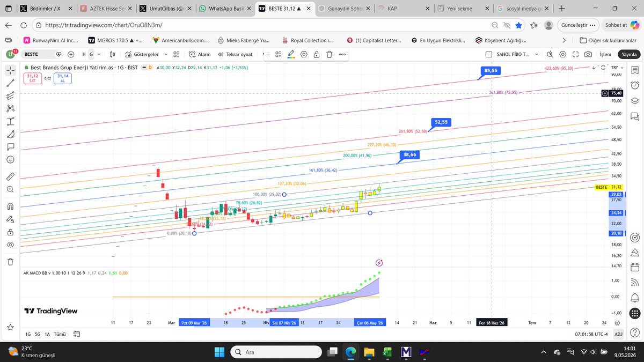Remove drawings with sidebar trash icon
The width and height of the screenshot is (644, 362).
click(x=10, y=262)
